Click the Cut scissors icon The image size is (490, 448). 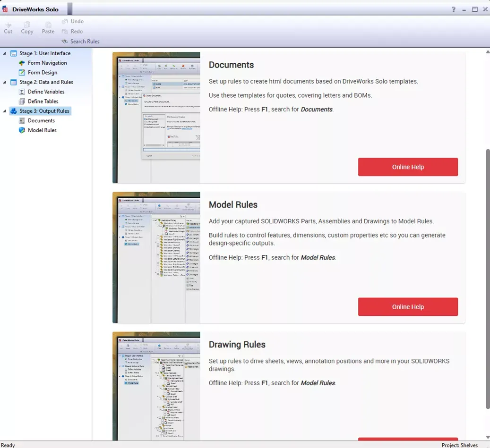[x=8, y=25]
